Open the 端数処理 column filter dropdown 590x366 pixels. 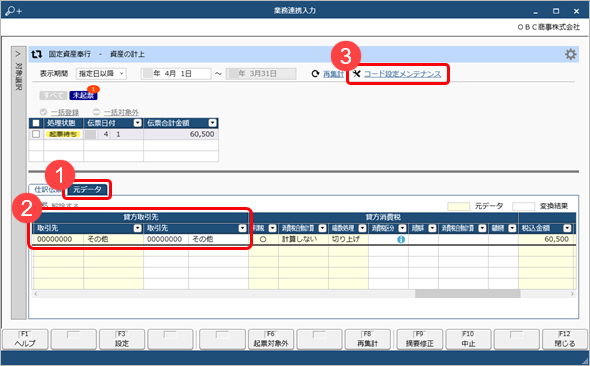click(362, 228)
